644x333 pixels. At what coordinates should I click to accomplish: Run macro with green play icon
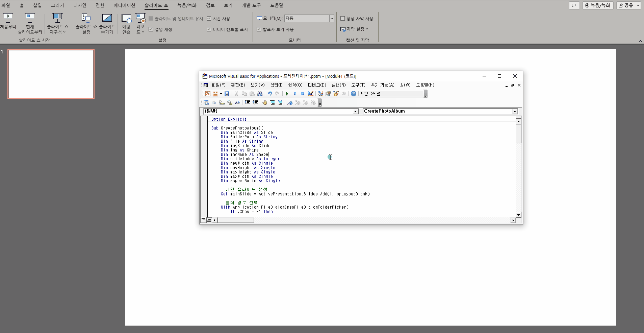pyautogui.click(x=287, y=94)
